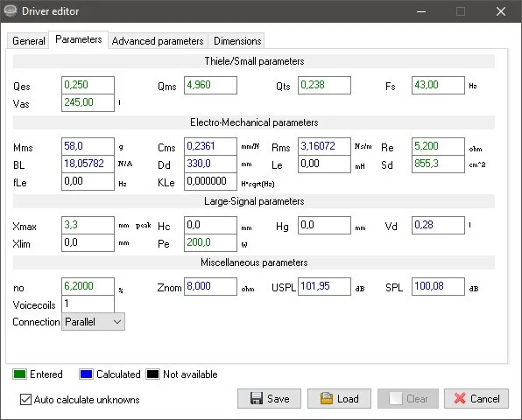Click the Cms field showing 0,2361
This screenshot has width=522, height=420.
click(x=210, y=146)
